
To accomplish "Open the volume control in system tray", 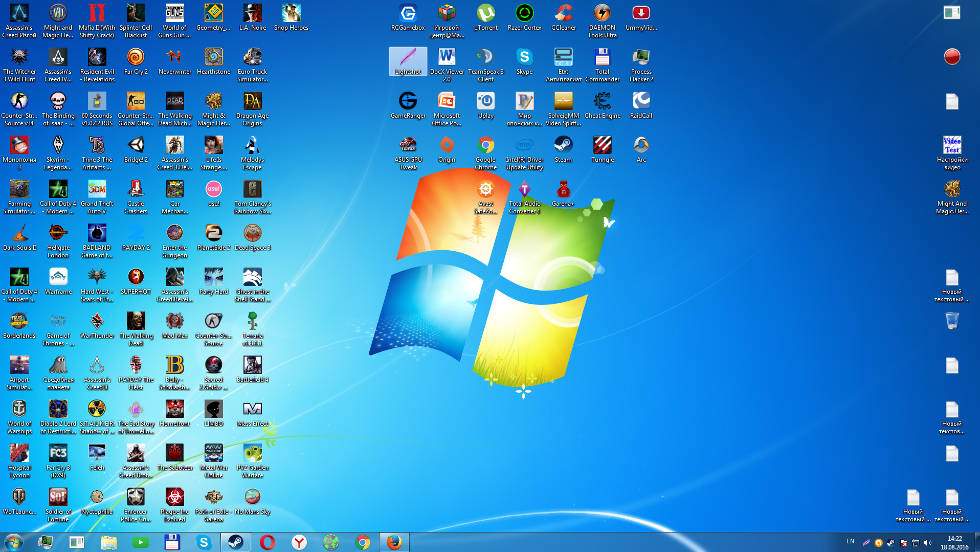I will (928, 543).
